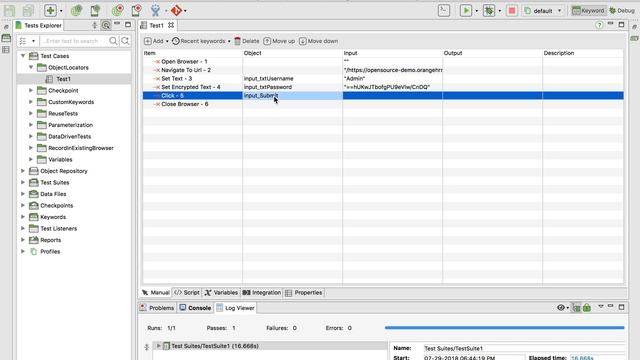Image resolution: width=640 pixels, height=360 pixels.
Task: Open the eye visibility filter in Log Viewer
Action: pyautogui.click(x=561, y=308)
